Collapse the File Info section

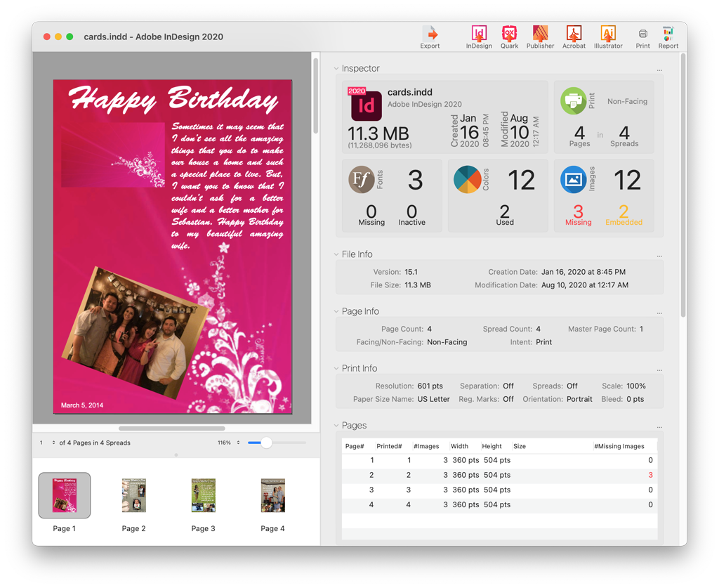(x=336, y=254)
